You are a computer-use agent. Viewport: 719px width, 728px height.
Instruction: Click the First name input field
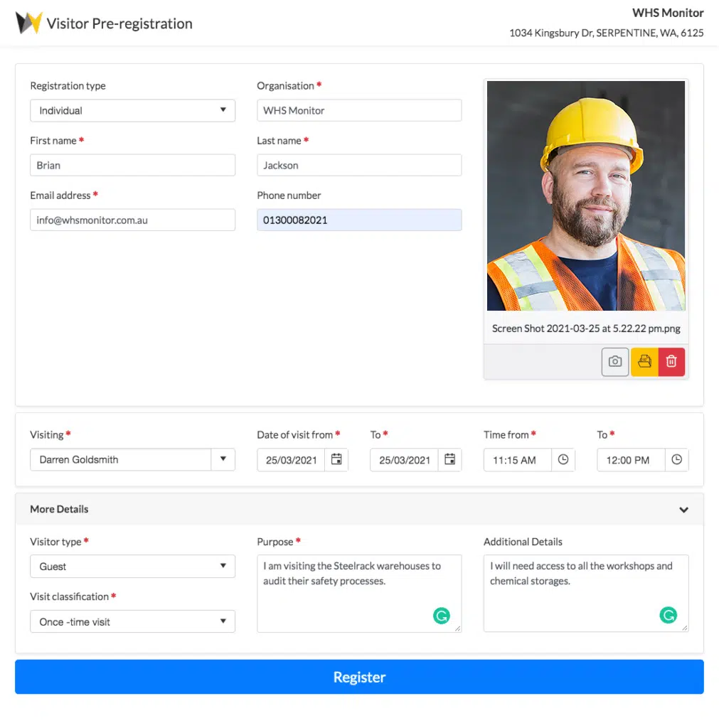tap(132, 166)
